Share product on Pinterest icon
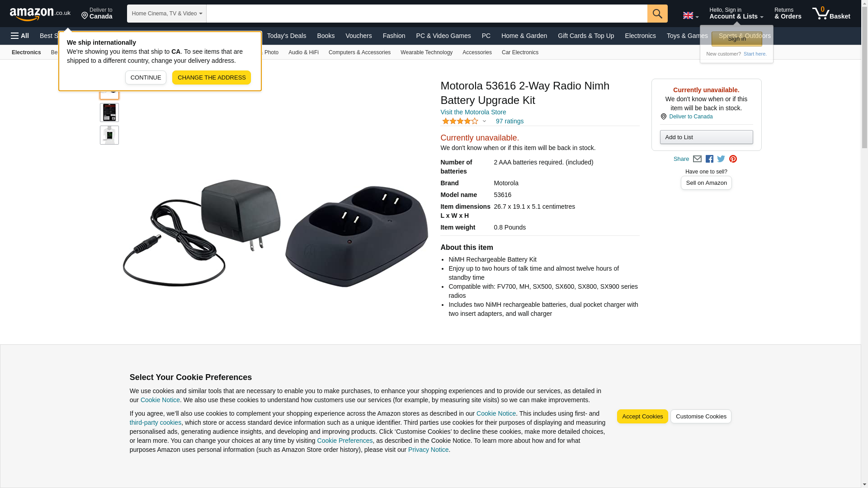868x488 pixels. click(733, 159)
